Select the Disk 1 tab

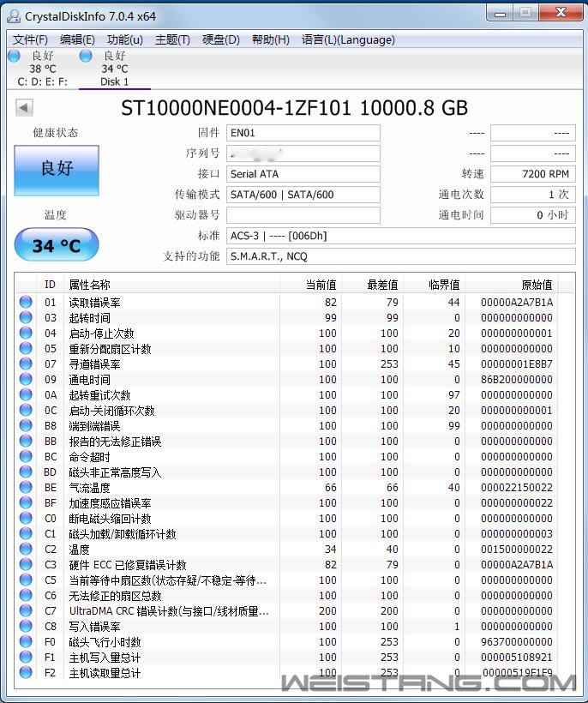114,69
